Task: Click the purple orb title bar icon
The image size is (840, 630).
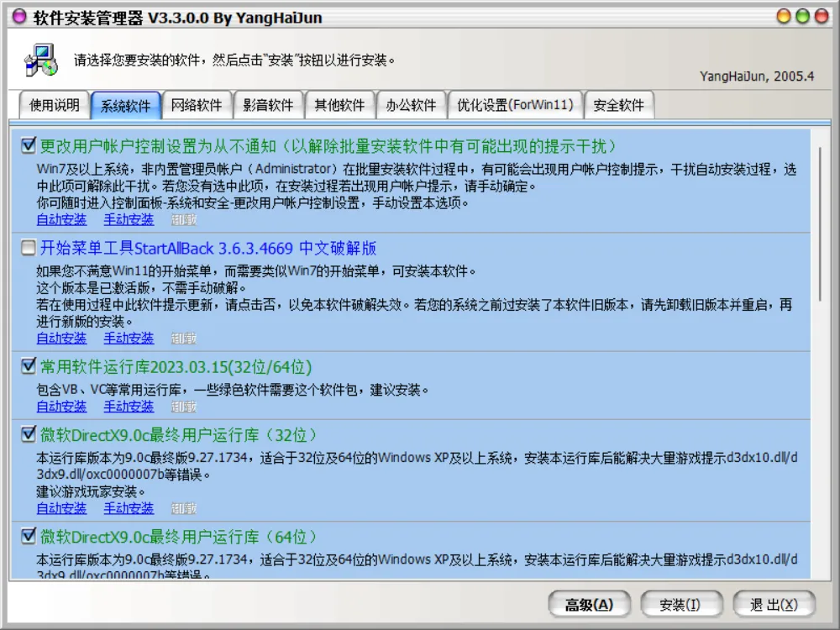Action: coord(19,17)
